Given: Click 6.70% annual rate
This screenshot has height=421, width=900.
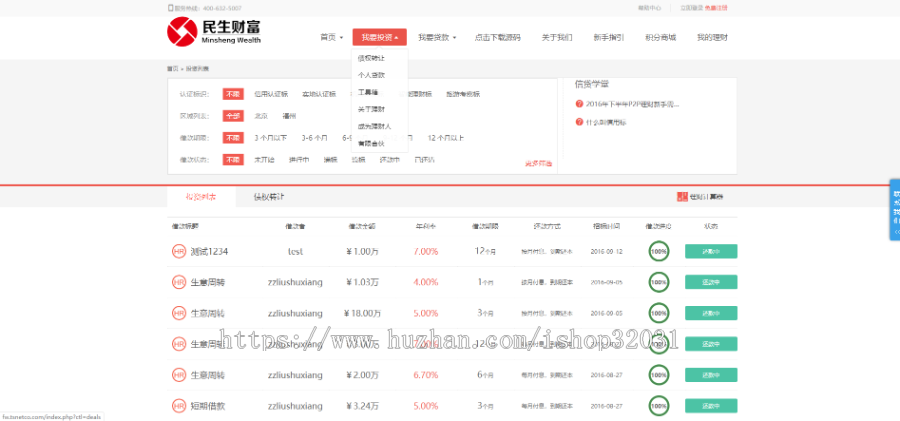Looking at the screenshot, I should pos(426,375).
